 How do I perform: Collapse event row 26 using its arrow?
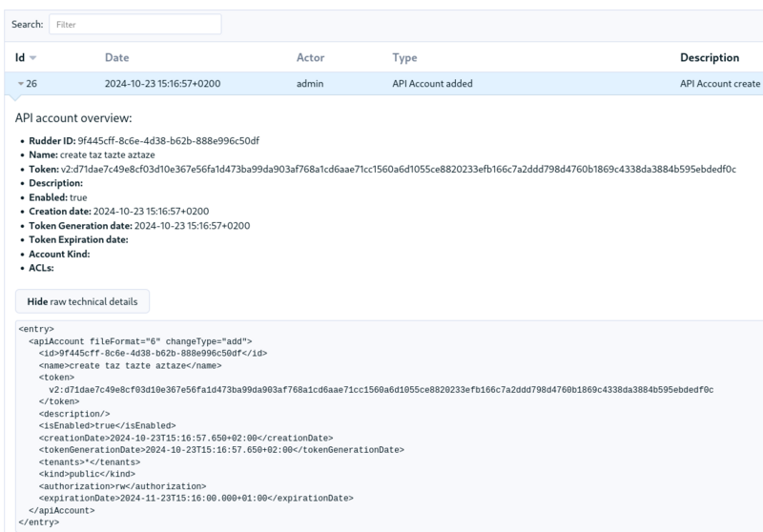coord(21,84)
